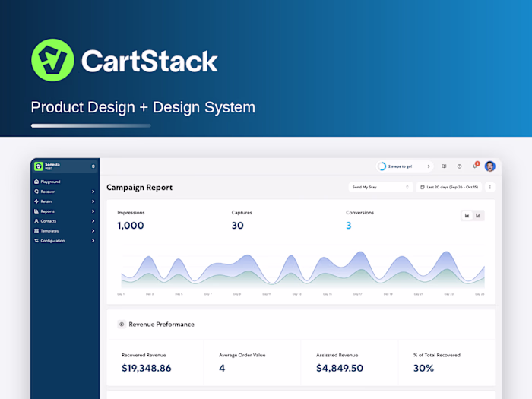Select the Conversions value 3
The height and width of the screenshot is (399, 532).
pyautogui.click(x=348, y=226)
